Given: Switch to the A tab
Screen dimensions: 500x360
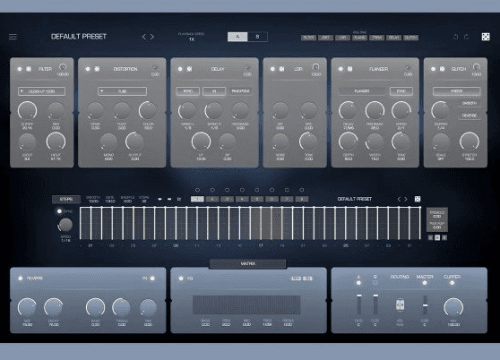Looking at the screenshot, I should click(x=238, y=37).
